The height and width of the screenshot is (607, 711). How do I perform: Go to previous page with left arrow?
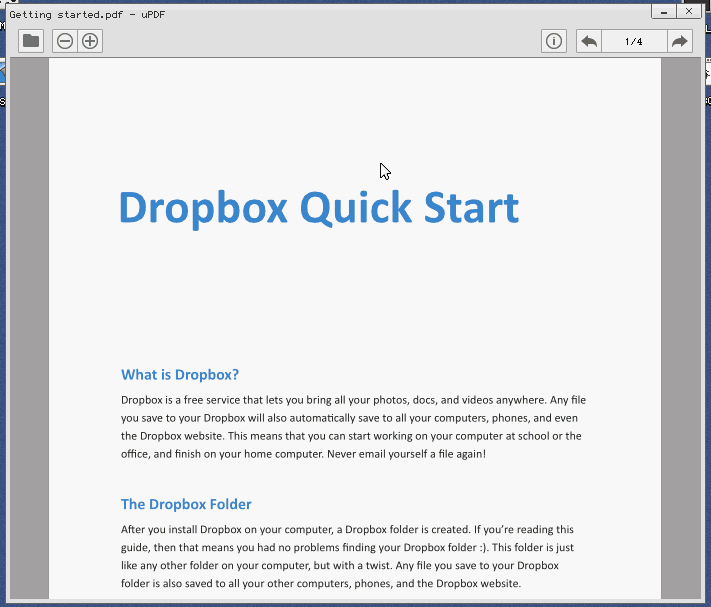point(589,41)
